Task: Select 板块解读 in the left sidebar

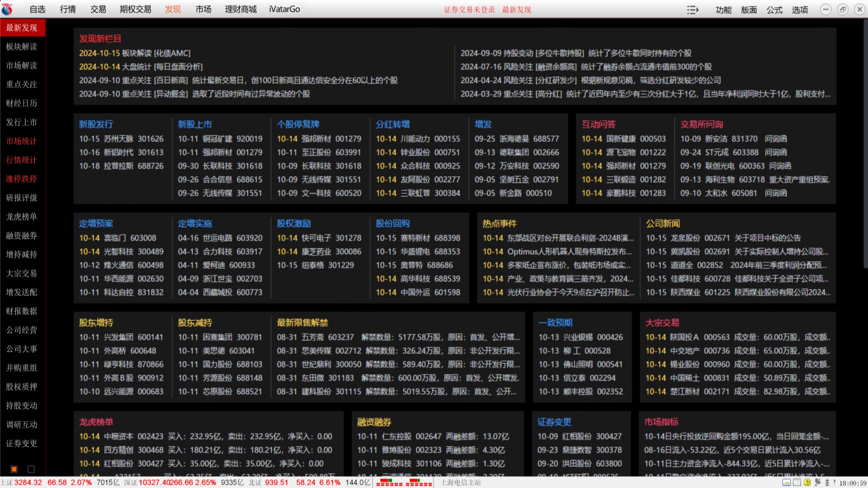Action: [x=23, y=47]
